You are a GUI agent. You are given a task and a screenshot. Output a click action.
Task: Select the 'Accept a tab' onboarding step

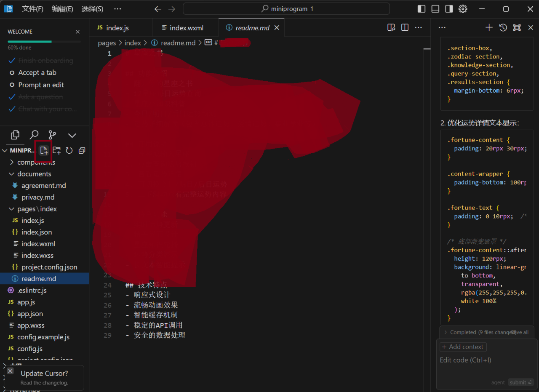coord(37,73)
